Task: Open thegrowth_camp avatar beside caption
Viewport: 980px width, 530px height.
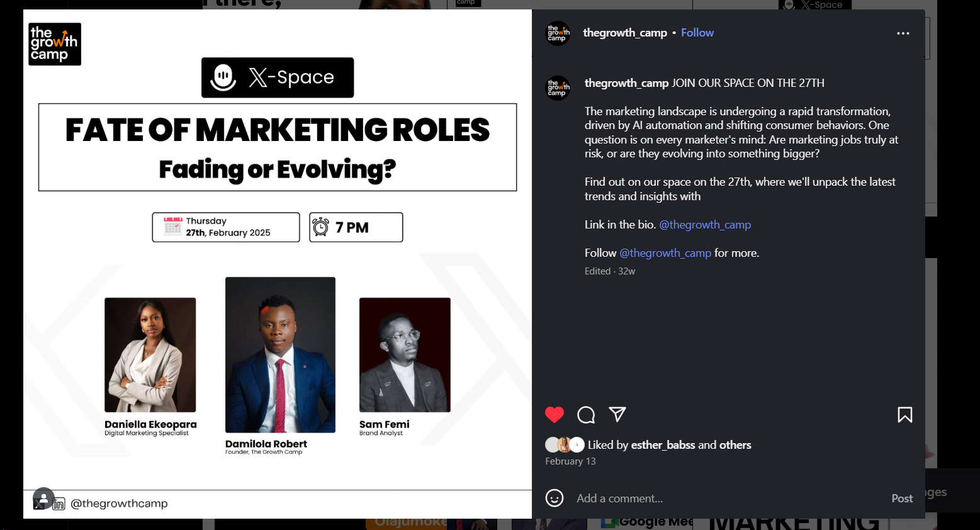Action: pyautogui.click(x=558, y=88)
